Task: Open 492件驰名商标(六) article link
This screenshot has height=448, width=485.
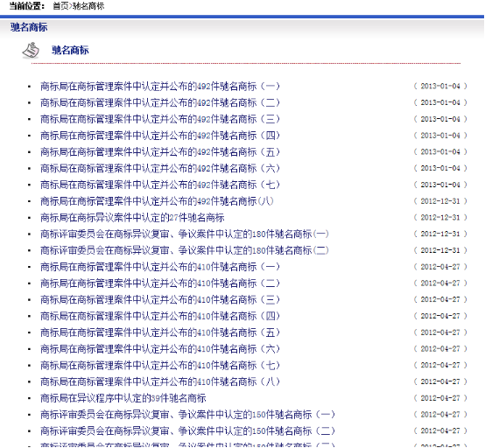Action: tap(160, 169)
